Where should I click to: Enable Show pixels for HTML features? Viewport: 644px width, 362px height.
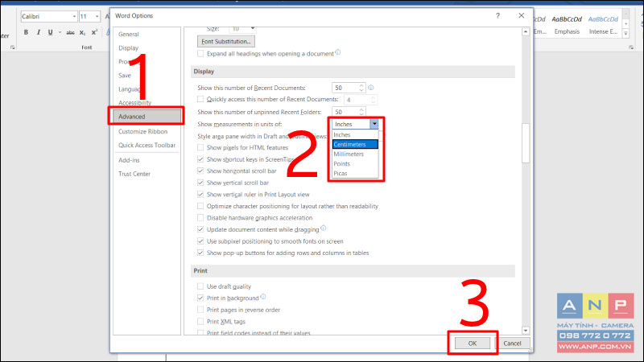click(x=200, y=147)
